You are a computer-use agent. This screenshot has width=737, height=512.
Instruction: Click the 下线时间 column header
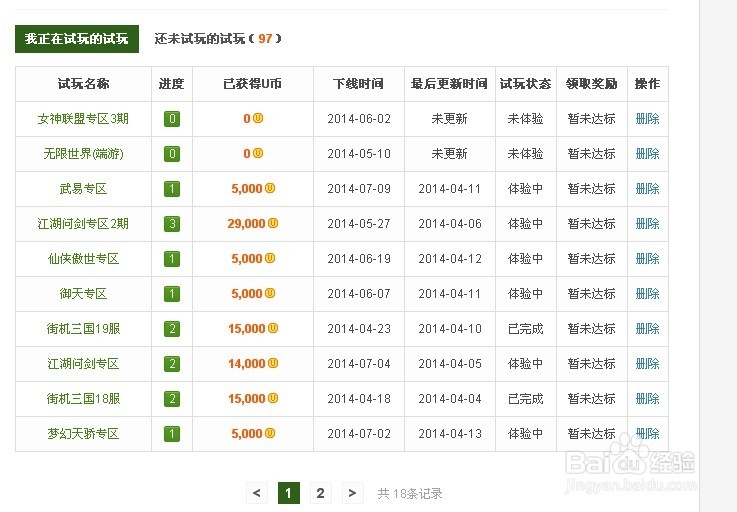(x=359, y=84)
